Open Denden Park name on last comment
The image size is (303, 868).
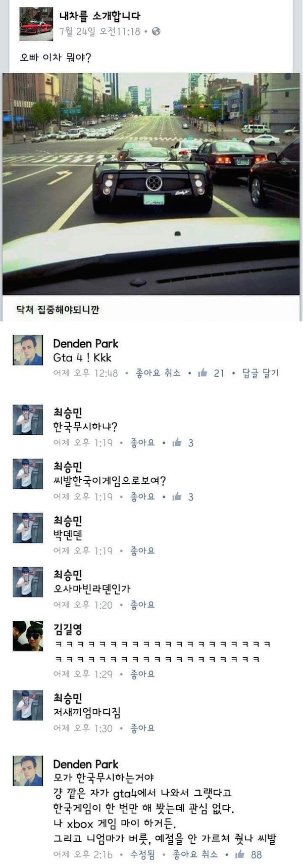click(86, 764)
